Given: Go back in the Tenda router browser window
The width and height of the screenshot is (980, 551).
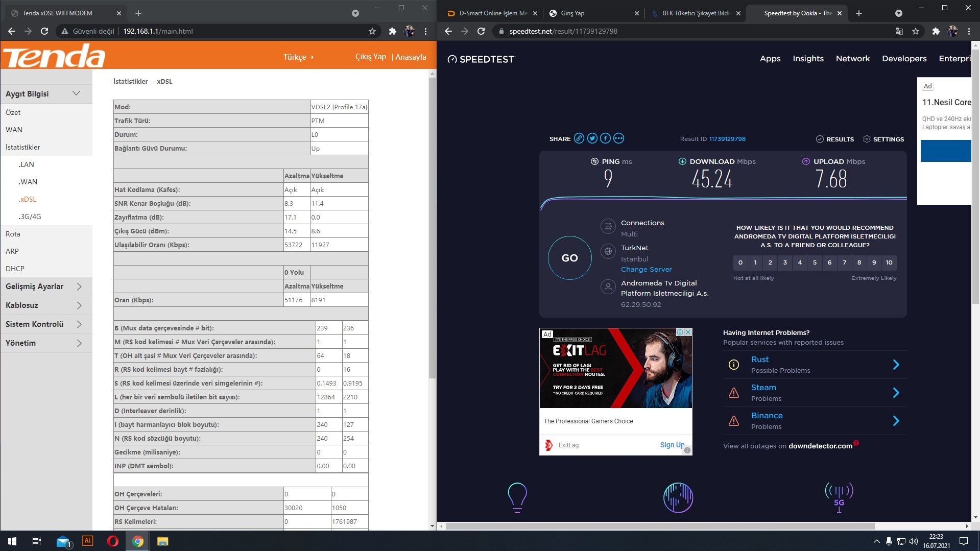Looking at the screenshot, I should point(11,31).
